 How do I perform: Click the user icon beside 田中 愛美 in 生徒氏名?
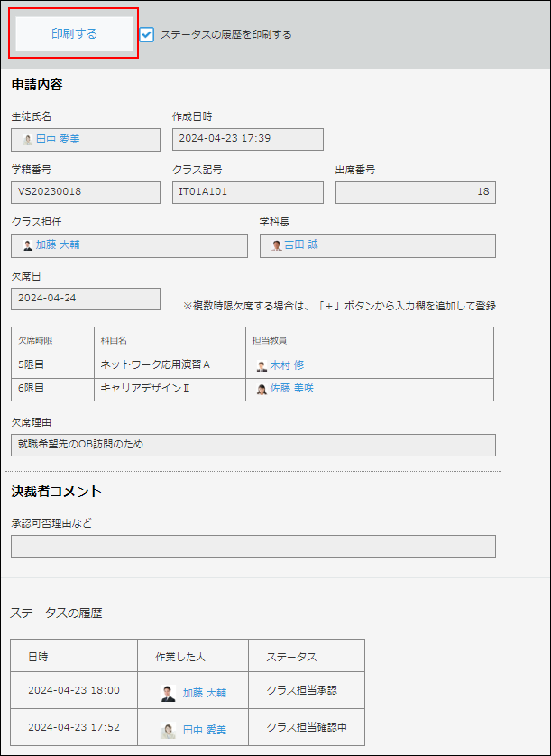[30, 139]
